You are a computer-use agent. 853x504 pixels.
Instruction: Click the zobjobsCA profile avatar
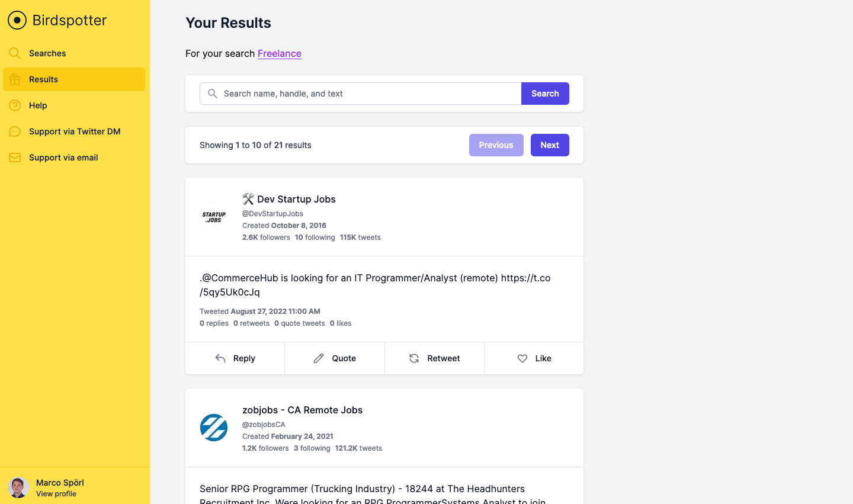[214, 428]
